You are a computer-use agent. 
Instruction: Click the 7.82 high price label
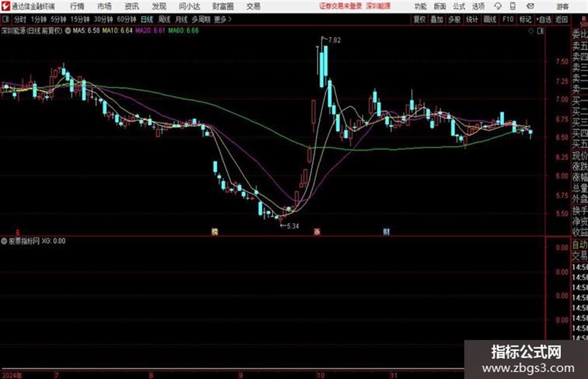point(335,40)
